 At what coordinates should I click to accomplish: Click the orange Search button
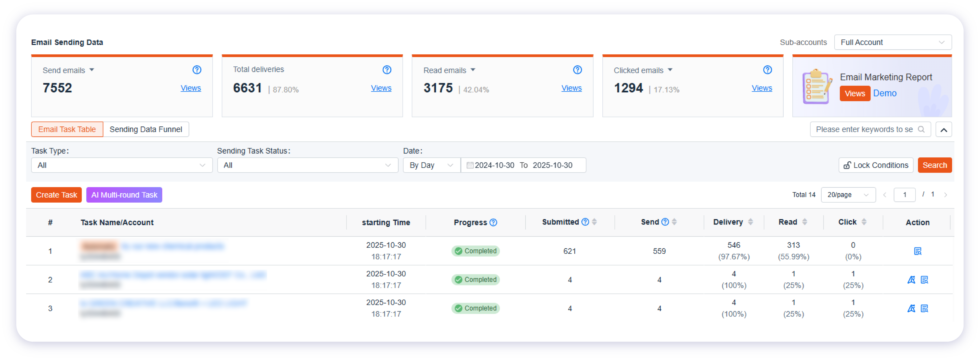click(x=934, y=165)
